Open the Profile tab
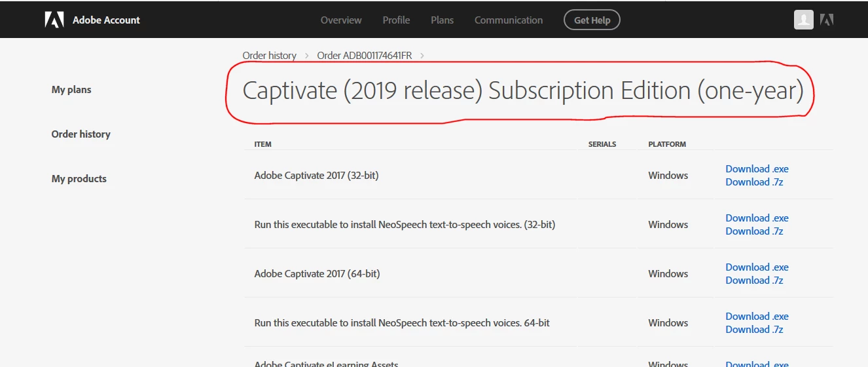The height and width of the screenshot is (367, 868). [396, 20]
